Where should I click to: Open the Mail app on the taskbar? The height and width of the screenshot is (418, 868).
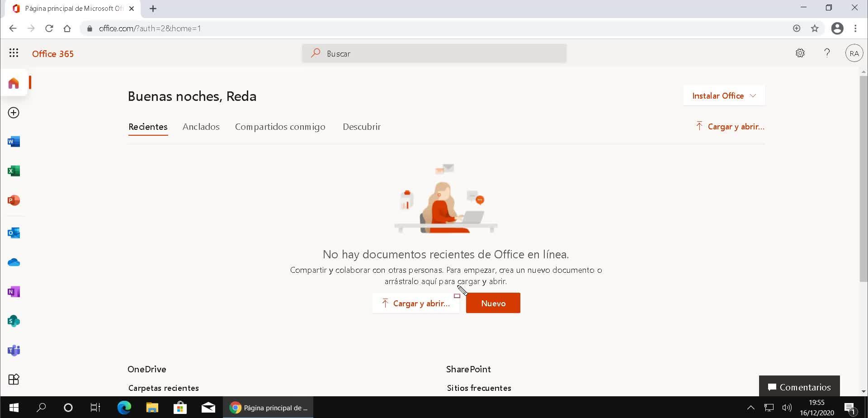pos(208,408)
